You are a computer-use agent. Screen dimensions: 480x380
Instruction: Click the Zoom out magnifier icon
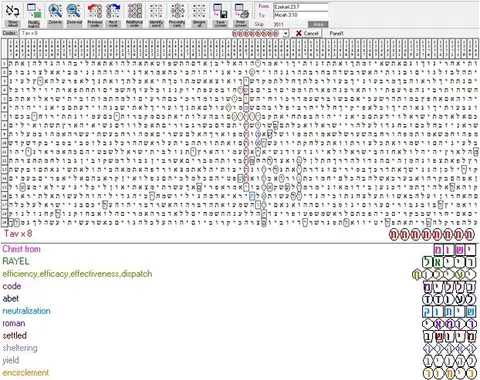pos(74,14)
